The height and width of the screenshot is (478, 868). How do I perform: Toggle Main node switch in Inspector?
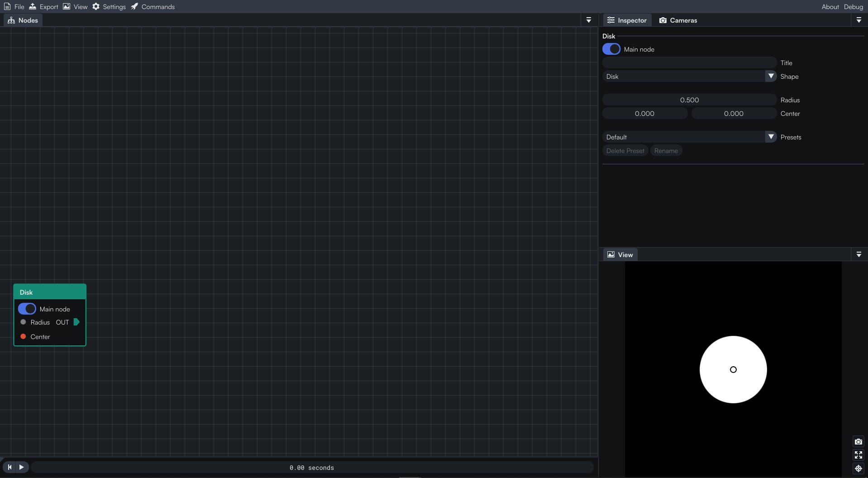(x=611, y=49)
